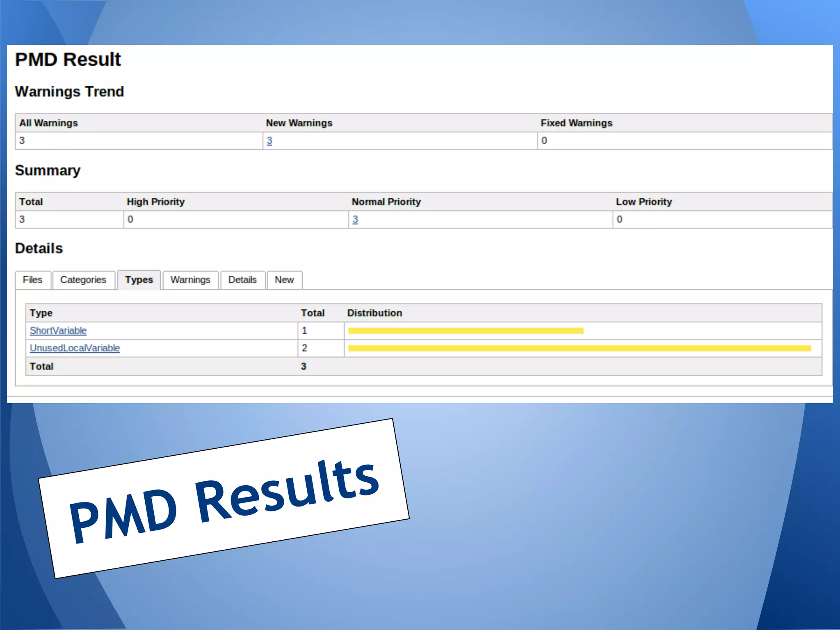
Task: Switch to the Categories tab
Action: point(83,280)
